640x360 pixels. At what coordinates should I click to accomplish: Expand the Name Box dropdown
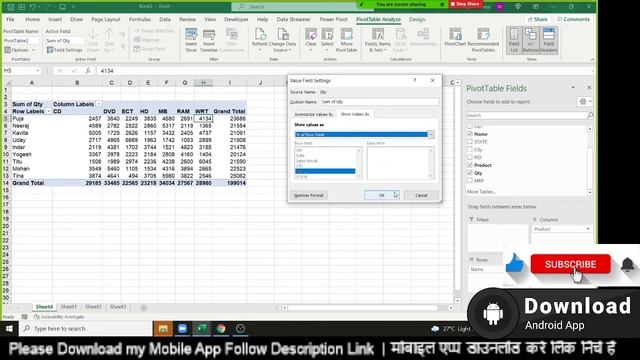(x=38, y=71)
